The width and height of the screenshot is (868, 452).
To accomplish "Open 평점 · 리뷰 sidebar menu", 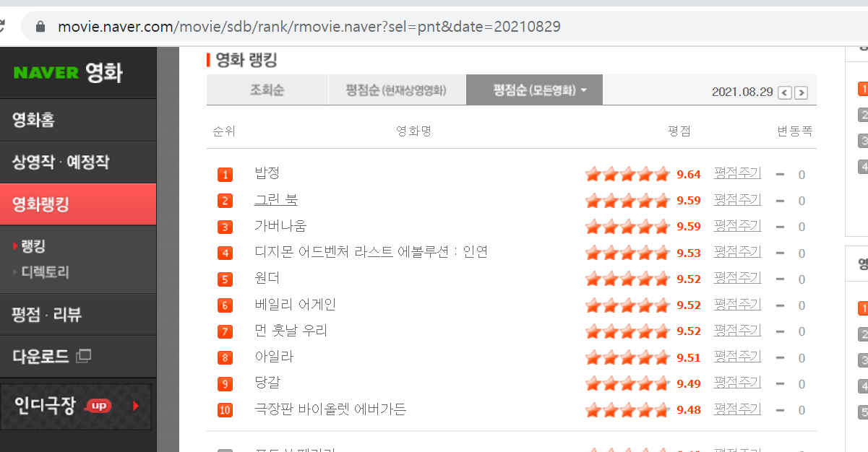I will tap(78, 314).
